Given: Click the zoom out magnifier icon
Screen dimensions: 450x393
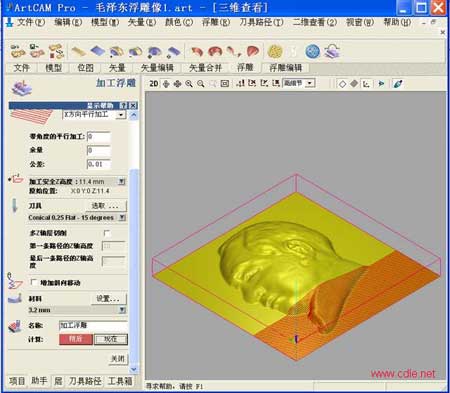Looking at the screenshot, I should click(x=201, y=83).
